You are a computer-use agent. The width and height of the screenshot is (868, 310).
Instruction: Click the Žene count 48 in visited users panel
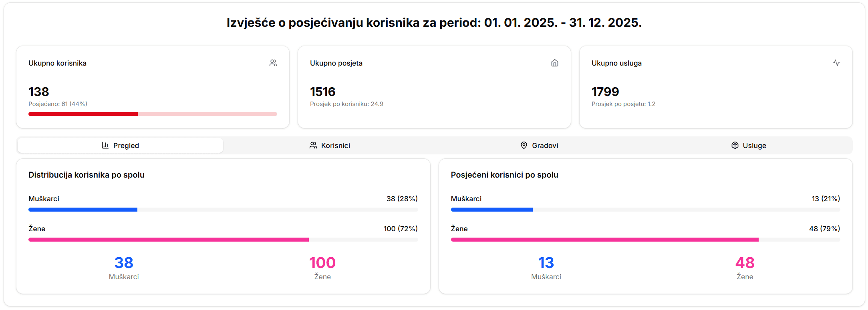pos(744,262)
